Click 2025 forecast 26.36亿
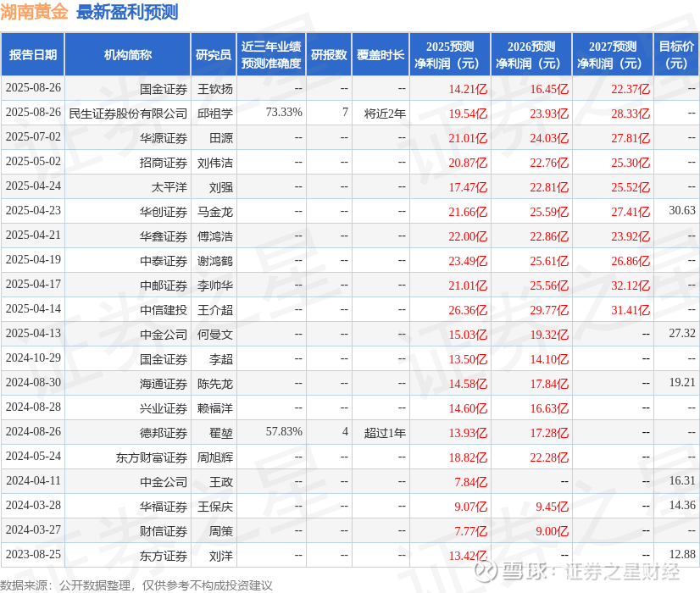This screenshot has width=700, height=593. pos(468,310)
